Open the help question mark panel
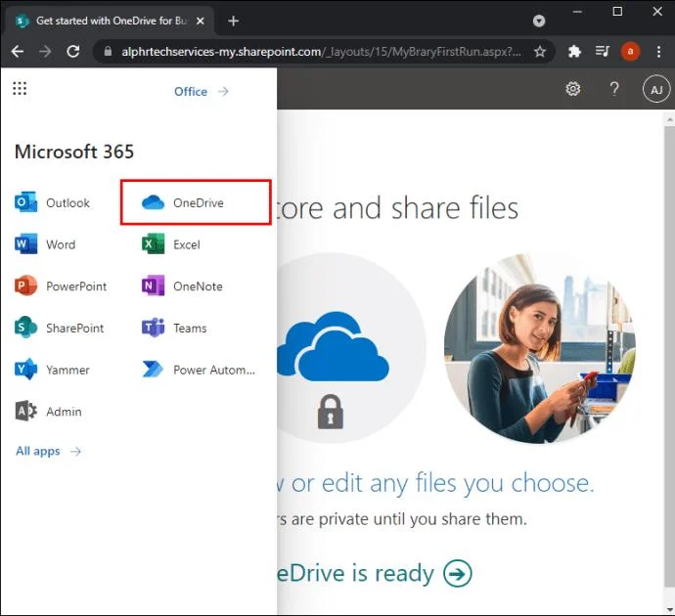This screenshot has height=616, width=675. pyautogui.click(x=614, y=89)
